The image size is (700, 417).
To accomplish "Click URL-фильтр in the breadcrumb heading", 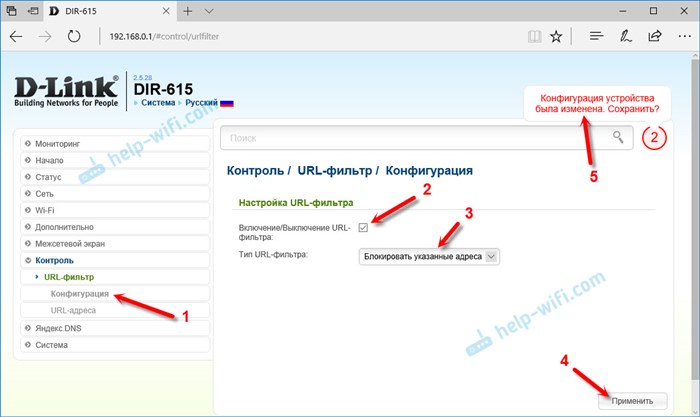I will 335,171.
